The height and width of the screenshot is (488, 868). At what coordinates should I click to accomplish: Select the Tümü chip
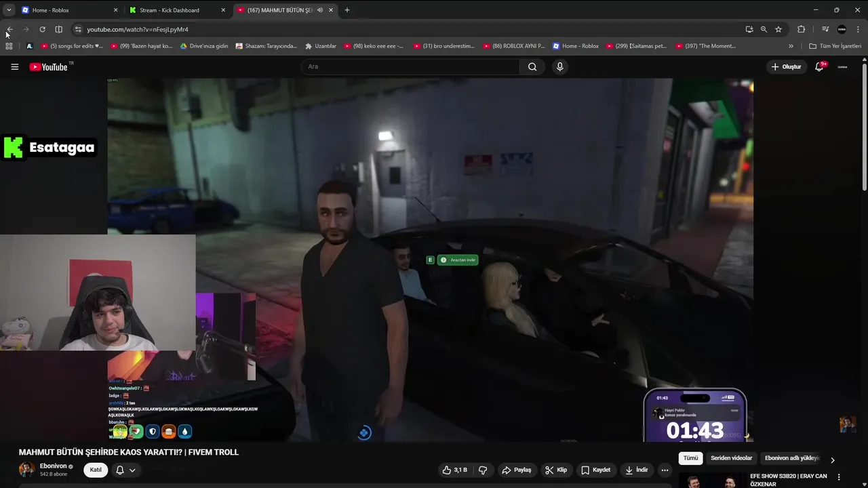coord(690,458)
